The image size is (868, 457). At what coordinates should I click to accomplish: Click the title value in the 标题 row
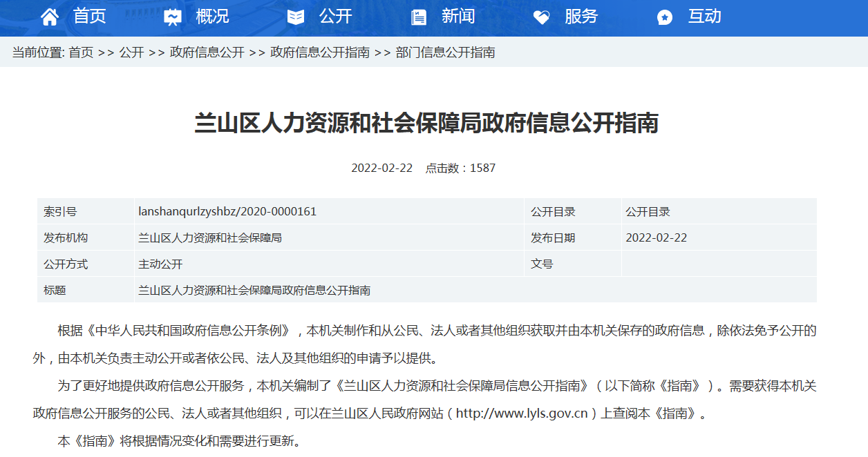point(254,290)
